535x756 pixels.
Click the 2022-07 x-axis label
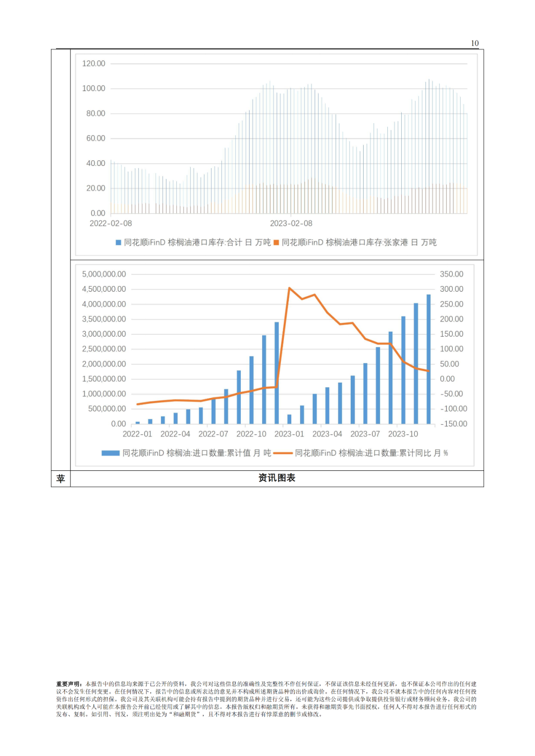pos(214,434)
